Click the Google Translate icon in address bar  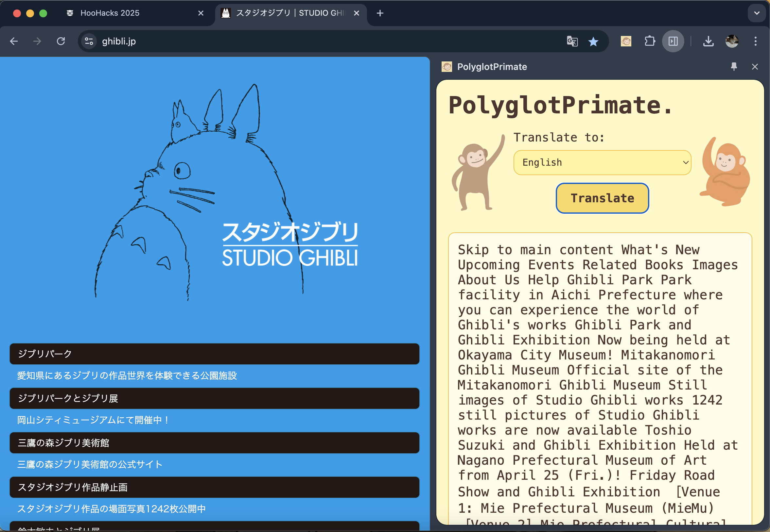[x=572, y=41]
